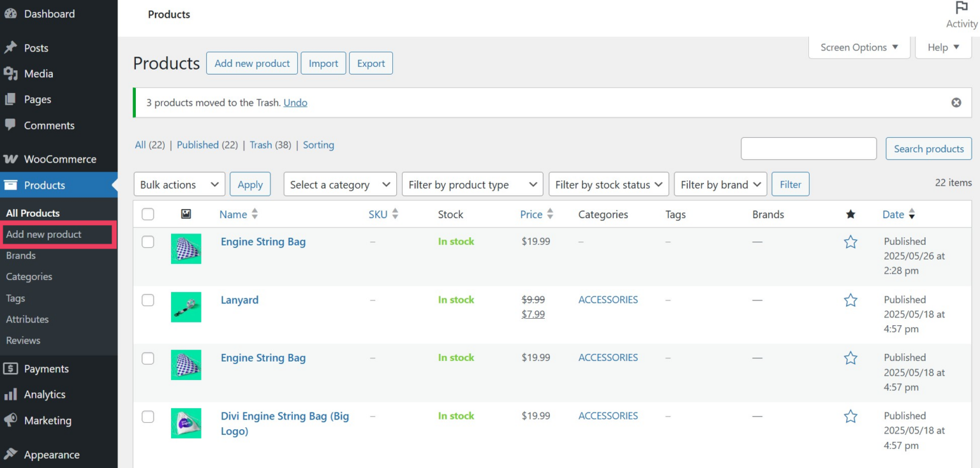
Task: Check the select-all checkbox in the table header
Action: [147, 214]
